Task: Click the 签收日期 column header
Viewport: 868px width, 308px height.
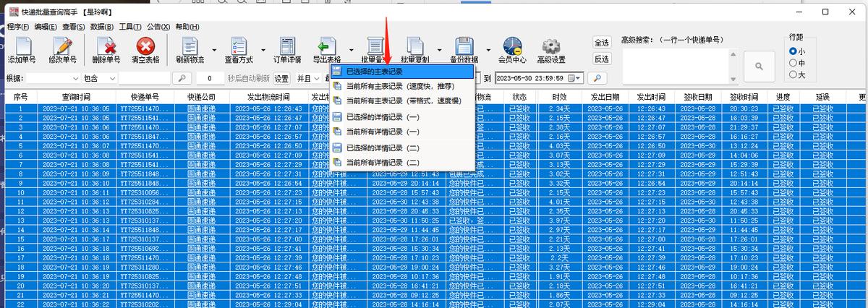Action: point(699,96)
